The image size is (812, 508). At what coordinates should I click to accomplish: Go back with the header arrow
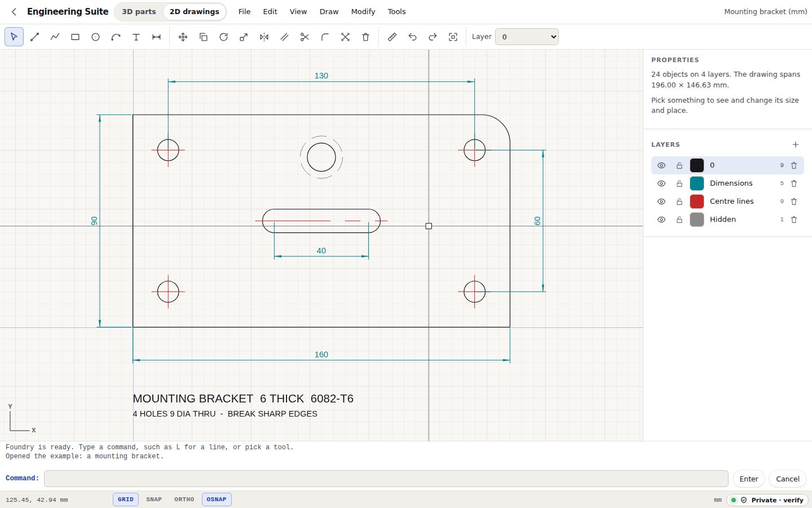point(14,11)
